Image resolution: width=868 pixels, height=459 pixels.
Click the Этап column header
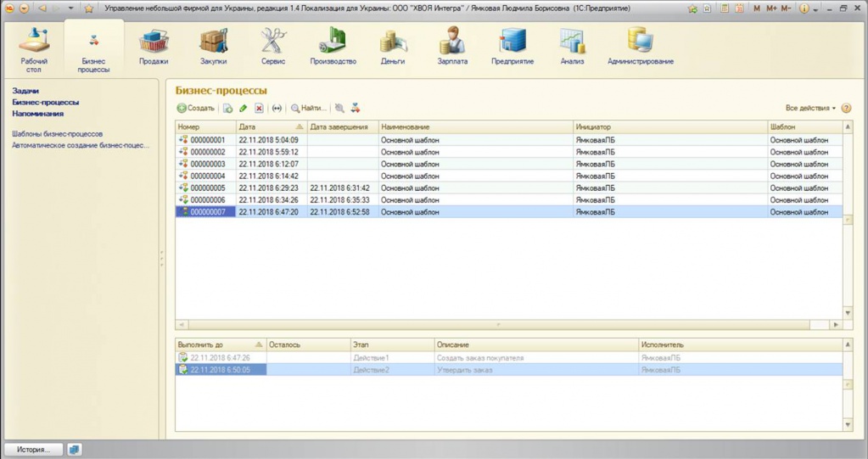tap(393, 344)
